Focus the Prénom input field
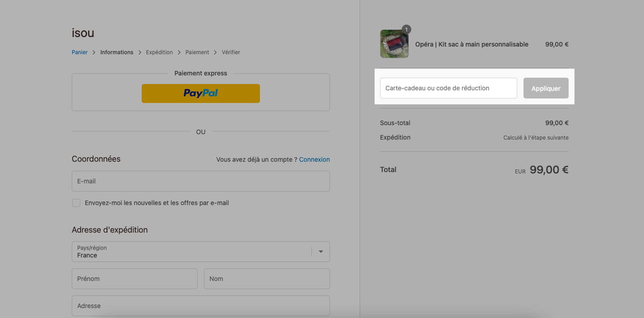644x318 pixels. click(134, 279)
